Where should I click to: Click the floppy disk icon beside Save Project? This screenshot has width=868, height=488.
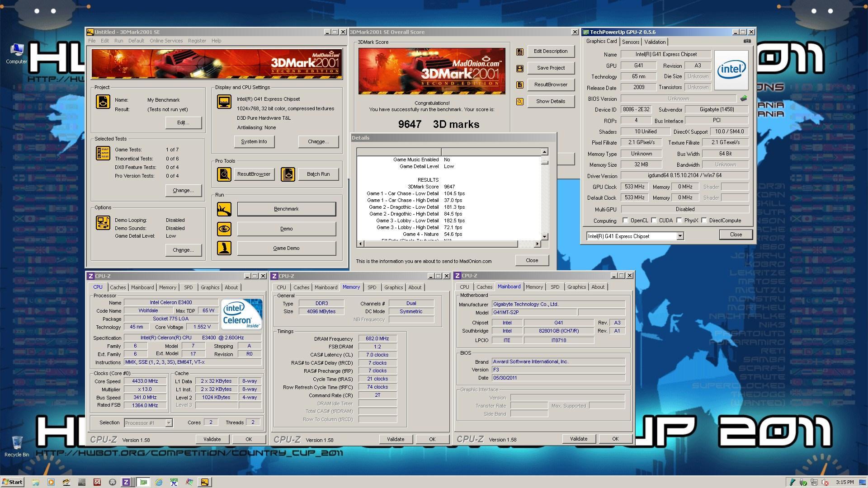coord(520,69)
